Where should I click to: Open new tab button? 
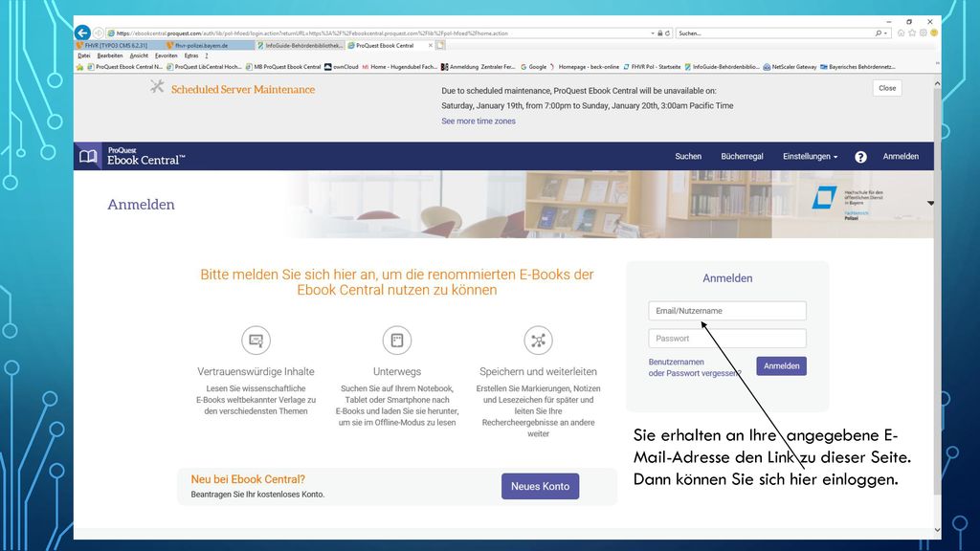point(440,45)
